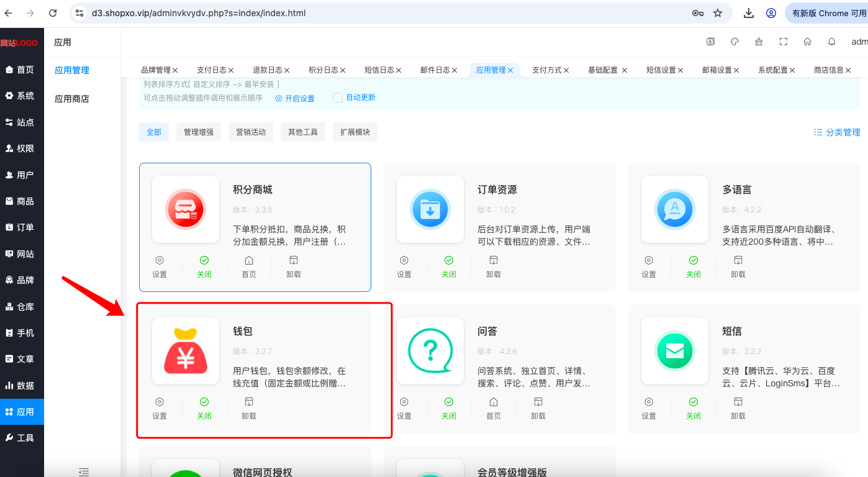868x477 pixels.
Task: Close the 品牌管理 tab
Action: pos(175,70)
